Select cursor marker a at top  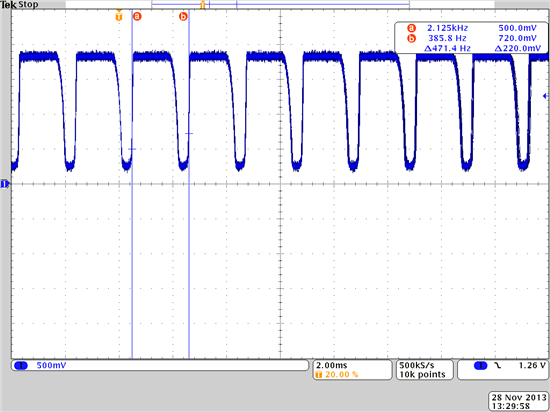coord(137,16)
